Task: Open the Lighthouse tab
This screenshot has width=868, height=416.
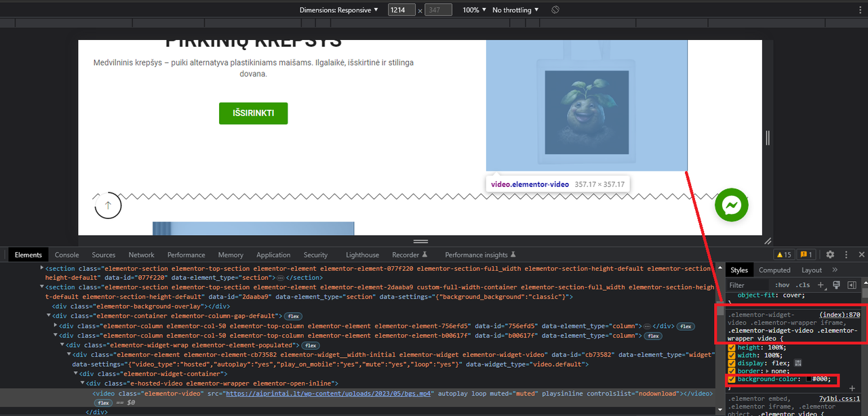Action: (x=362, y=255)
